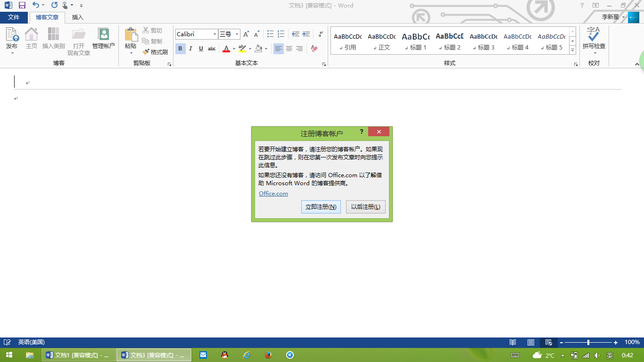Click the zoom in plus button
Image resolution: width=644 pixels, height=362 pixels.
tap(616, 342)
